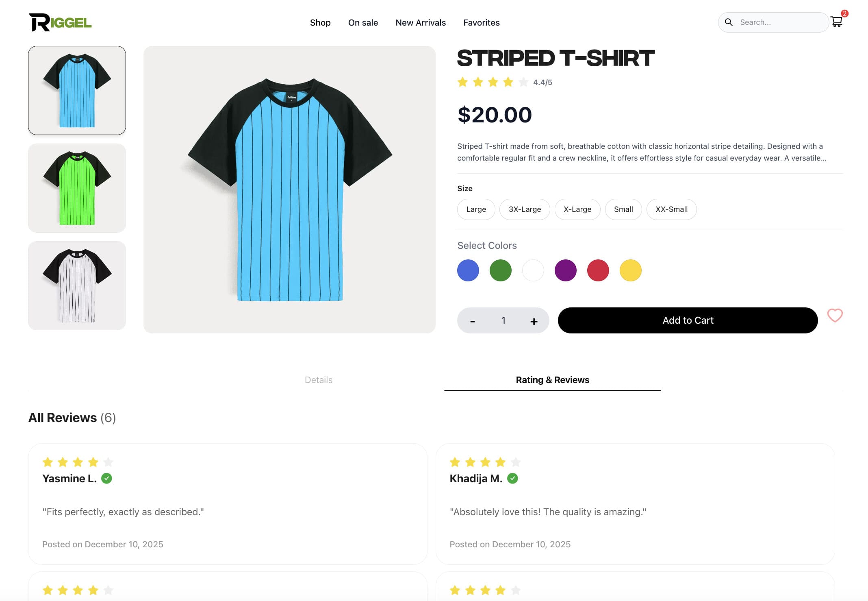Open the shopping cart icon
The image size is (868, 601).
[837, 22]
